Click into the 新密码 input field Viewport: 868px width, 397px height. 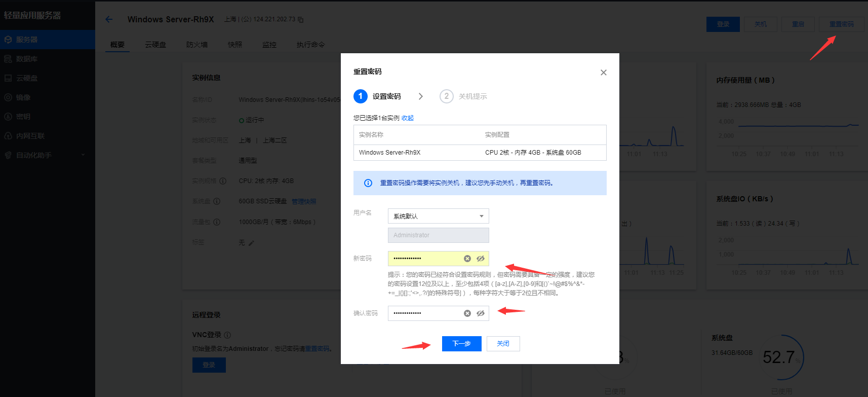tap(425, 259)
